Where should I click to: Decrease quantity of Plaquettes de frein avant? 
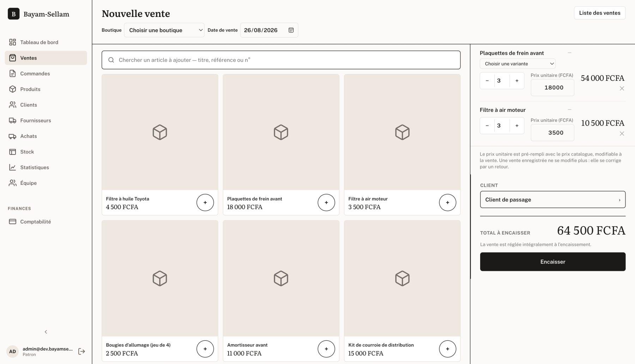point(487,81)
